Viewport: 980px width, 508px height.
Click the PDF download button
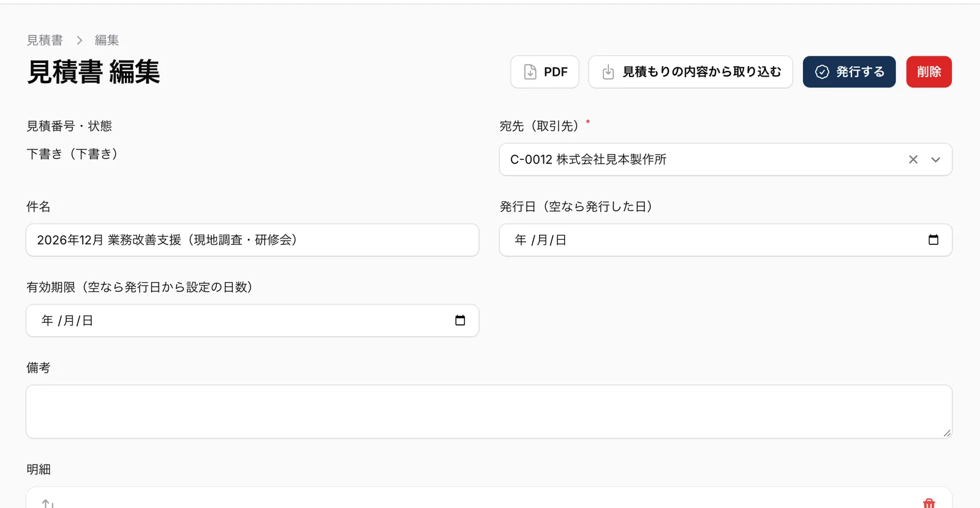click(545, 72)
